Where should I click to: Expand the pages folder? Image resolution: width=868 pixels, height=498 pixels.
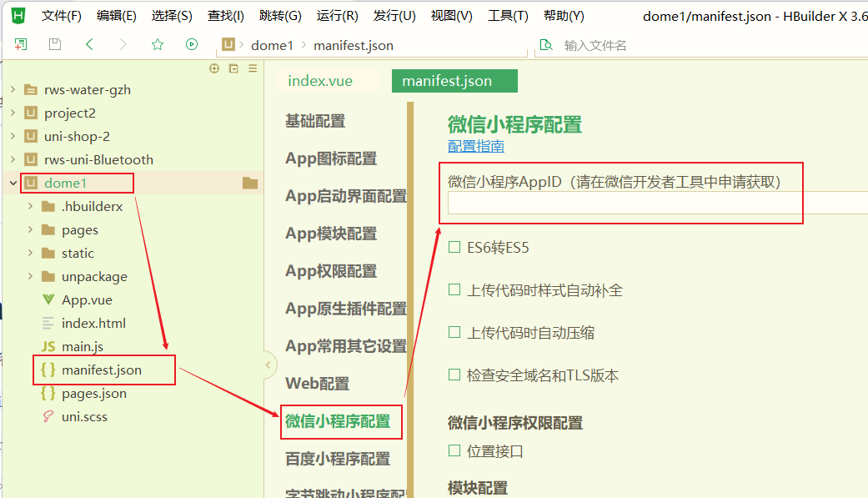pos(31,229)
